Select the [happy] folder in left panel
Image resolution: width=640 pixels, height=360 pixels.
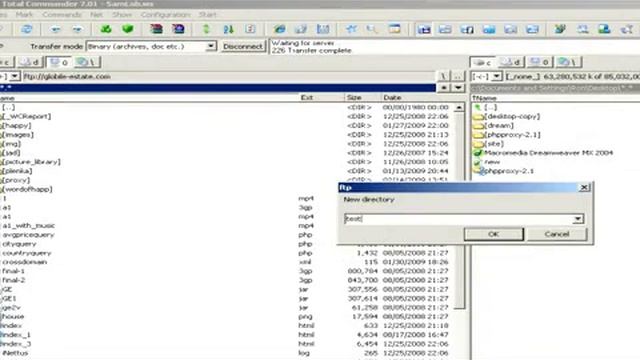pyautogui.click(x=17, y=126)
